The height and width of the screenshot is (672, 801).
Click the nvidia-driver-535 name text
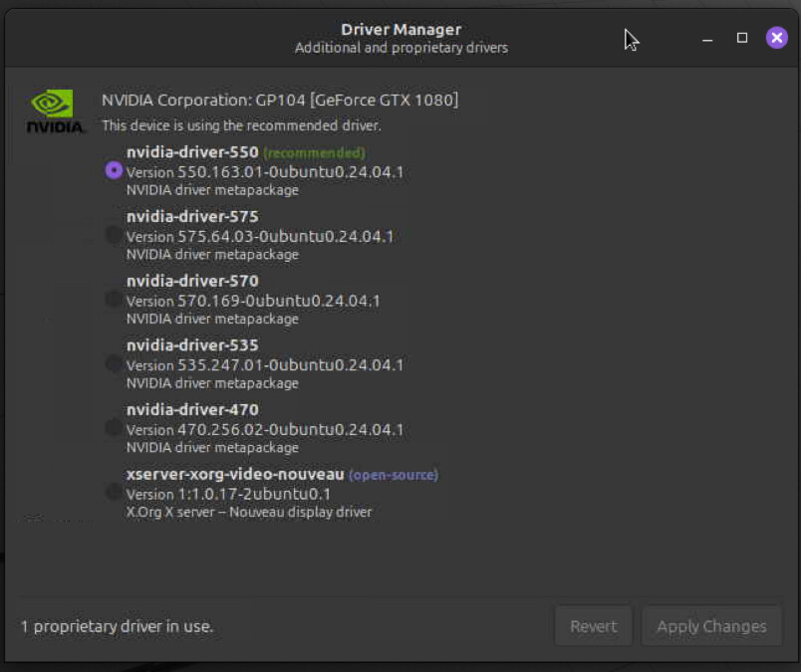[x=192, y=345]
